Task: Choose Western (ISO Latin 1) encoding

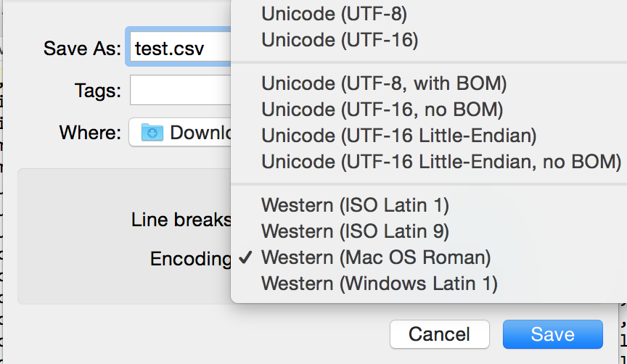Action: pyautogui.click(x=429, y=205)
